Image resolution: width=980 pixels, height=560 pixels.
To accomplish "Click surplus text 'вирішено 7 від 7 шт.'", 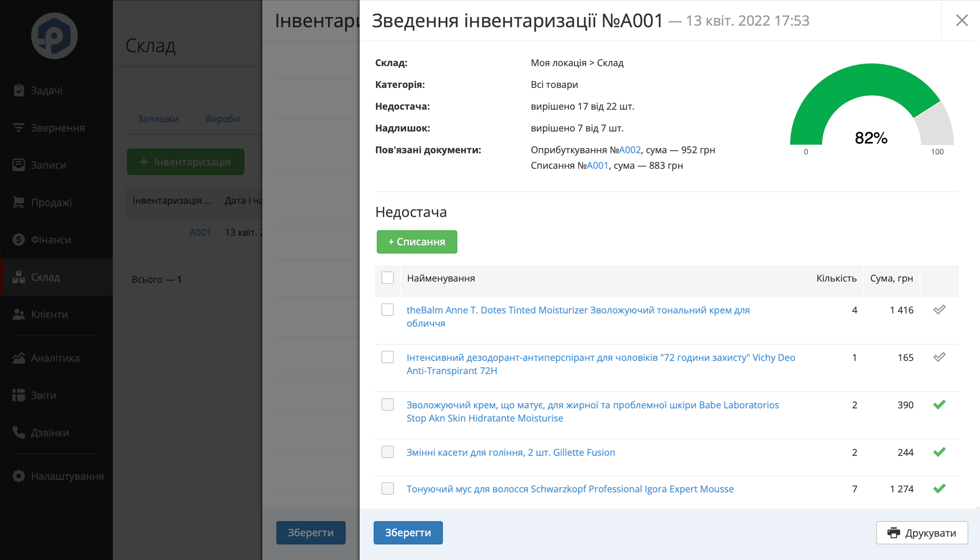I will [x=577, y=128].
